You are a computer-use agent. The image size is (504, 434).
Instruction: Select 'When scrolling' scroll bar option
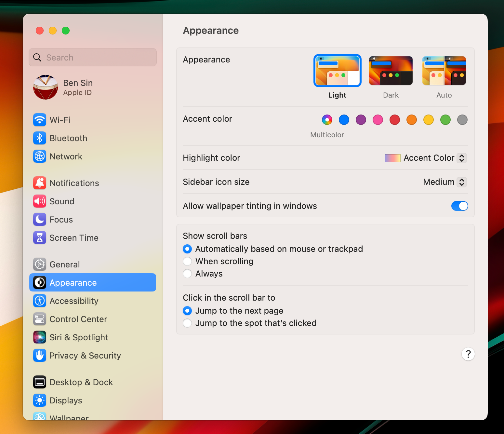[x=187, y=261]
